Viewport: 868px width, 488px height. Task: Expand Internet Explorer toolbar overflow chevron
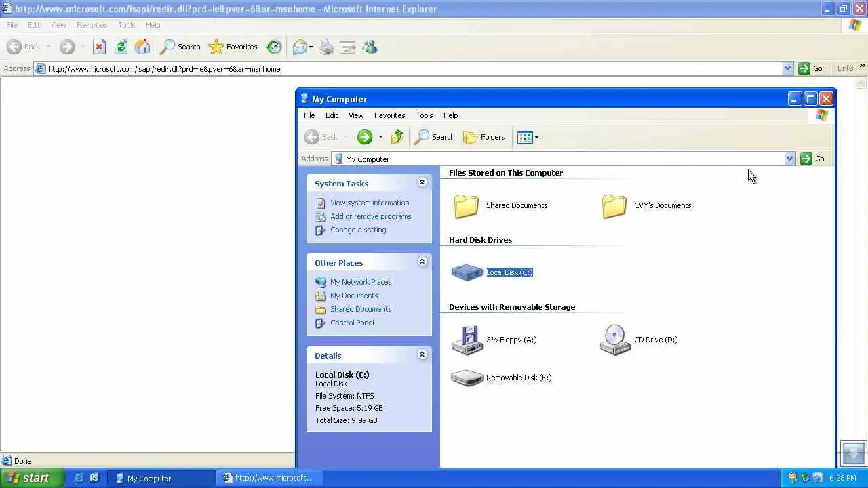click(x=862, y=66)
